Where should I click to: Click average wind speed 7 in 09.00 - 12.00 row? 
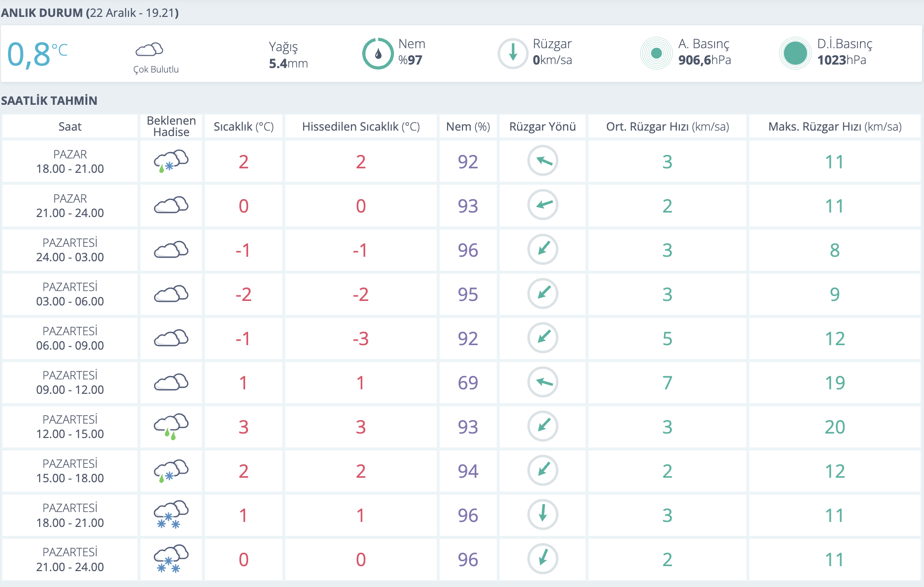click(667, 383)
